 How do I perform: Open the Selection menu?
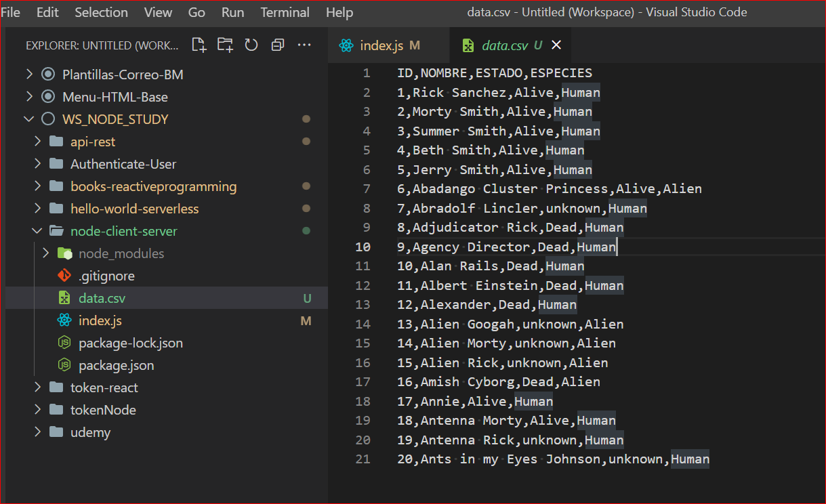(101, 12)
